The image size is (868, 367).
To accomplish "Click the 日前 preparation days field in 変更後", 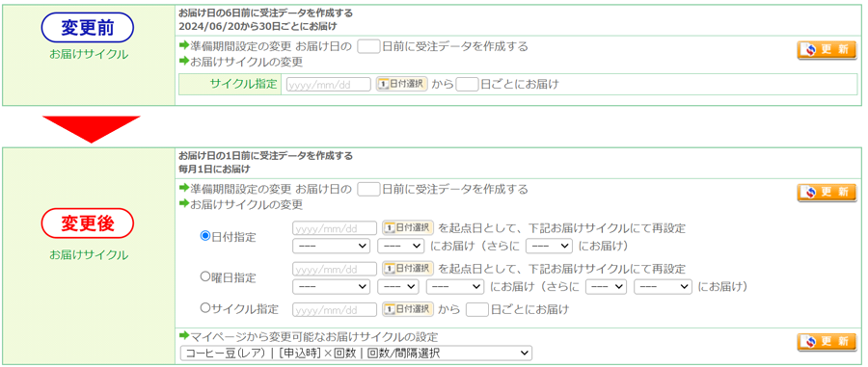I will click(368, 190).
